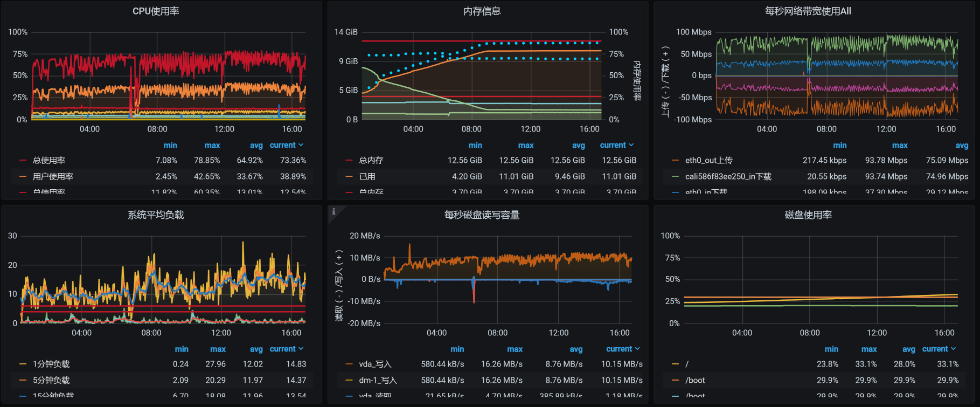The image size is (980, 407).
Task: Open the 每秒网络带宽使用All panel title menu
Action: (808, 11)
